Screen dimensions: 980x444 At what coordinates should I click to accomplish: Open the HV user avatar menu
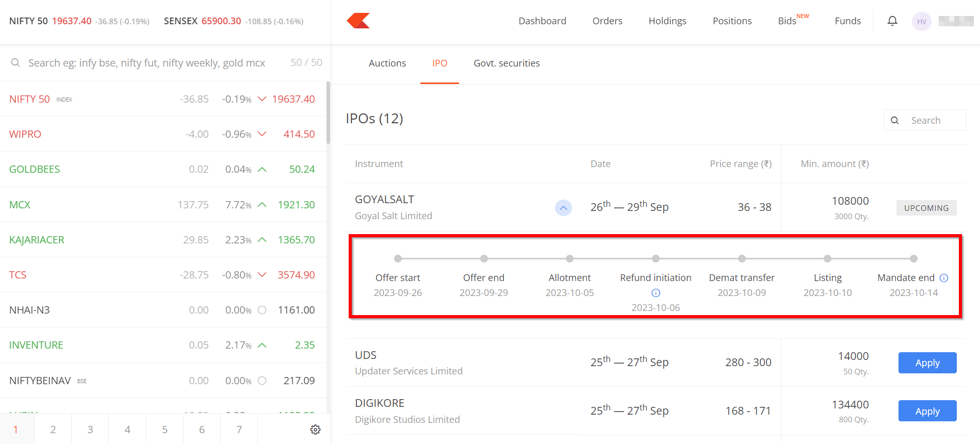tap(922, 21)
